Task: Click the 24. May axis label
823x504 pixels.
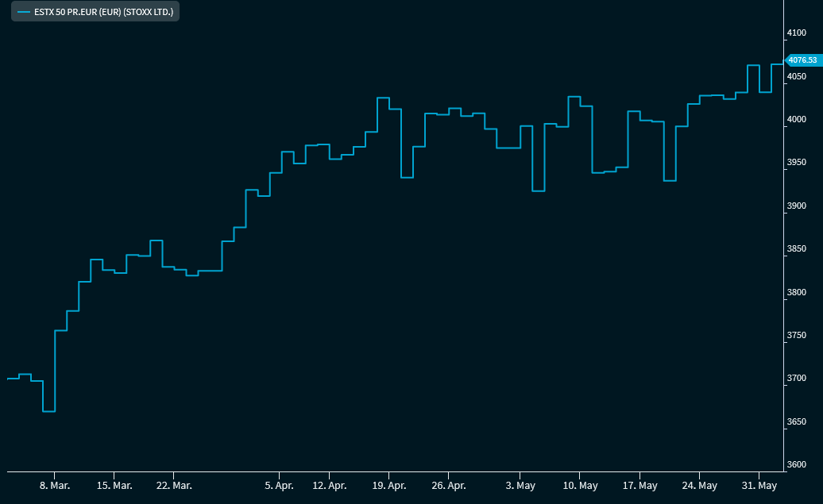Action: click(699, 485)
